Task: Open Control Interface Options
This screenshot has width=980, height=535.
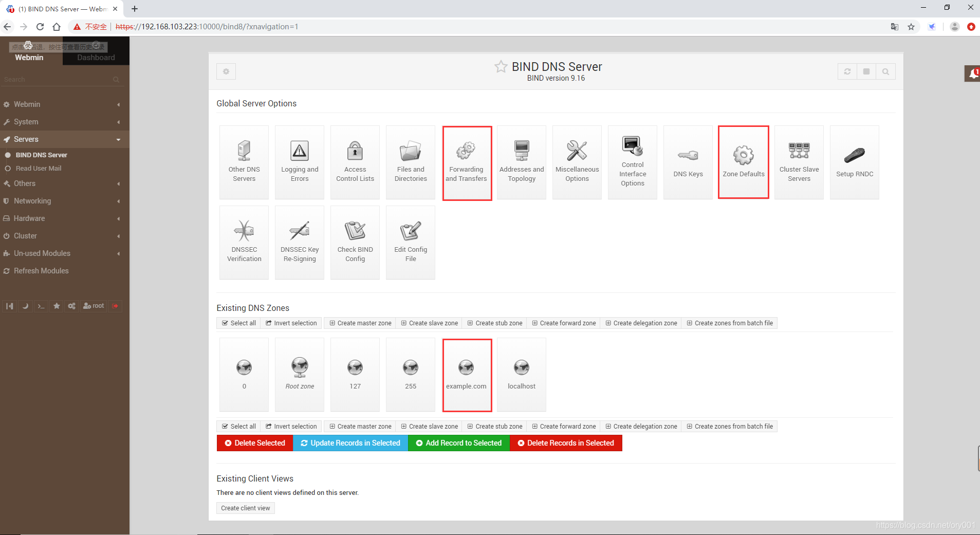Action: [633, 162]
